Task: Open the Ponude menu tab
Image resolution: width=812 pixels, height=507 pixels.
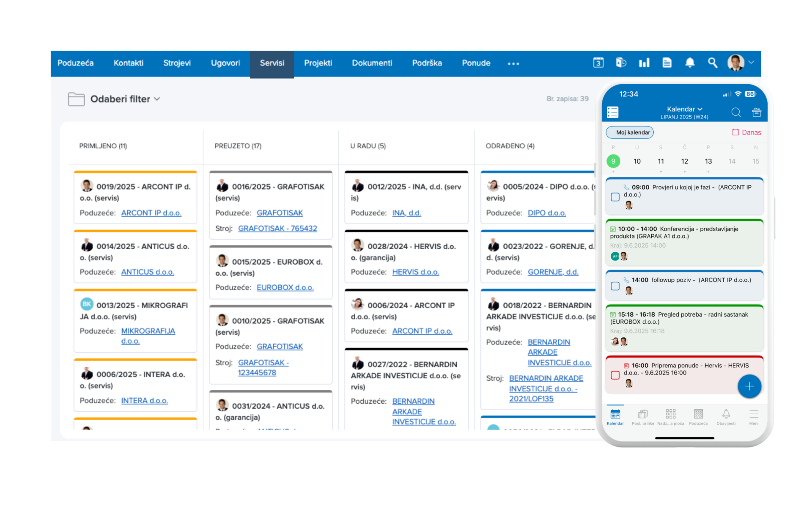Action: tap(476, 63)
